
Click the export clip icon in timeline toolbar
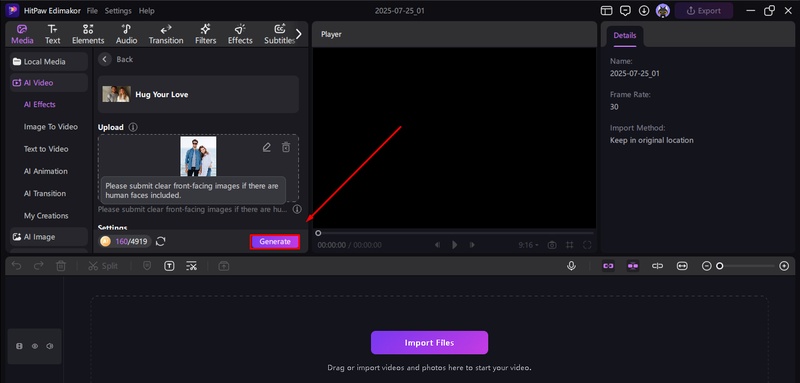(223, 266)
